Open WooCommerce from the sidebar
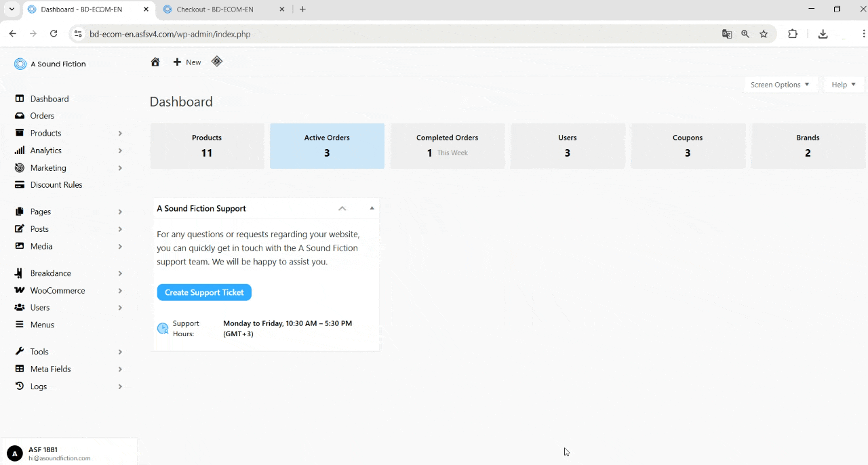Viewport: 868px width, 465px height. click(57, 290)
